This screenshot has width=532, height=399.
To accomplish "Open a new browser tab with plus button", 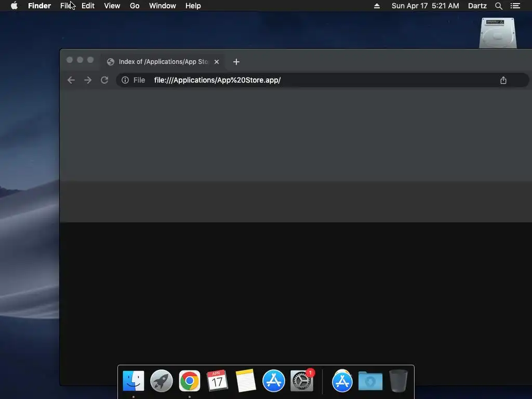I will 236,62.
